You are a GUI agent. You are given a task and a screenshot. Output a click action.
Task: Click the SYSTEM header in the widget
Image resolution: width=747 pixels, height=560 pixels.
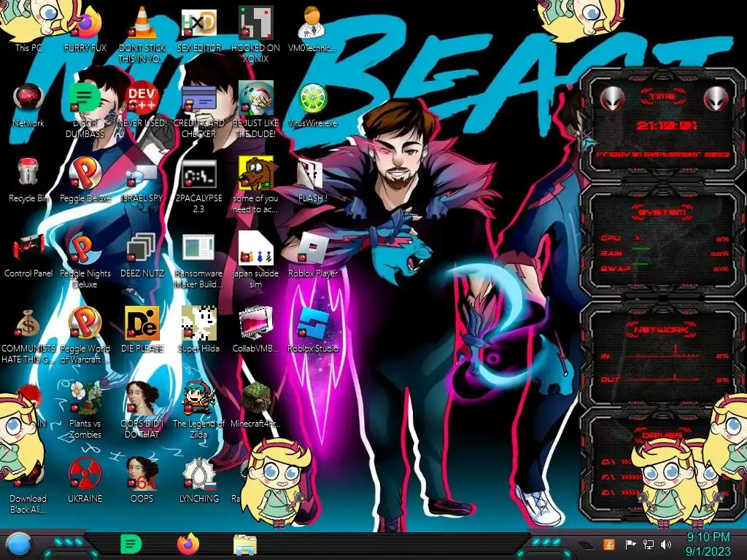[x=662, y=212]
